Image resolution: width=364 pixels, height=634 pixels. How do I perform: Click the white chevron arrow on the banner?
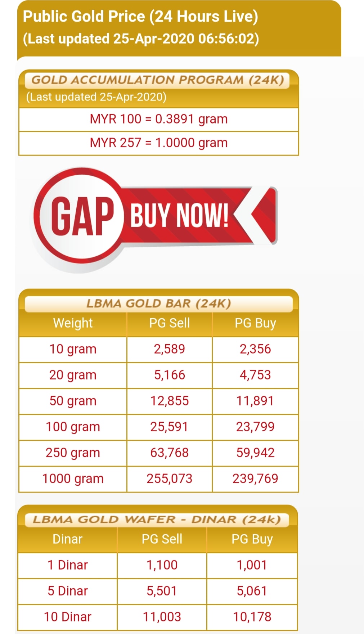(x=251, y=215)
